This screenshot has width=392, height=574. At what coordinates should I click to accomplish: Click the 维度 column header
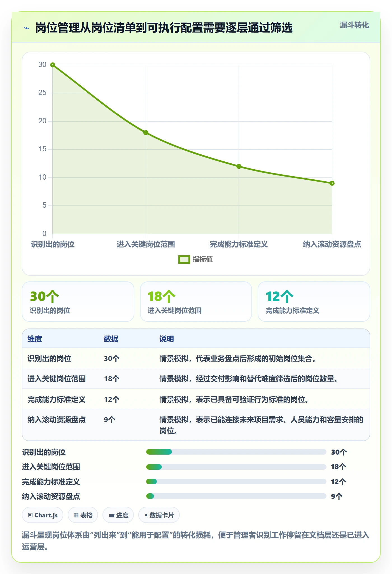(35, 339)
